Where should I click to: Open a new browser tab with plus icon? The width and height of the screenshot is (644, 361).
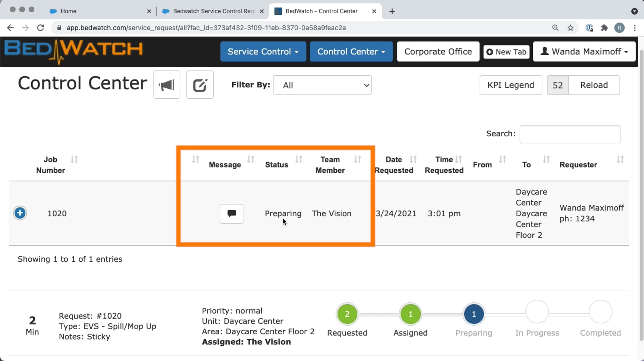click(392, 11)
